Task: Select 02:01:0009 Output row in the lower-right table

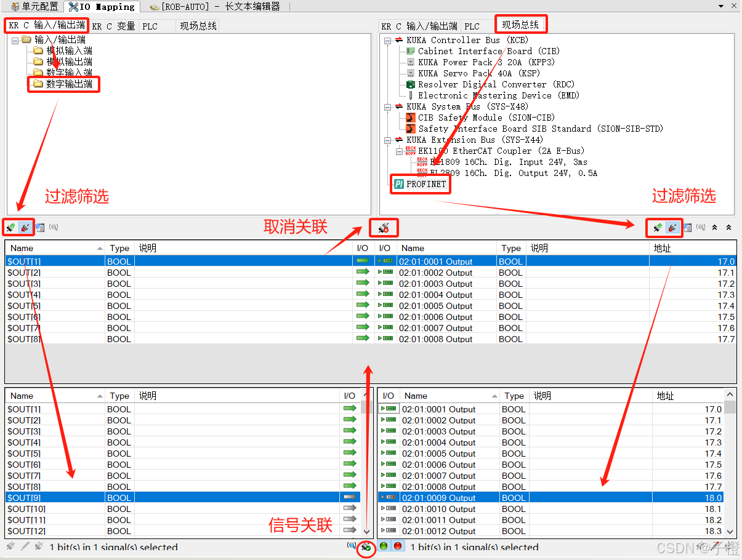Action: click(x=550, y=498)
